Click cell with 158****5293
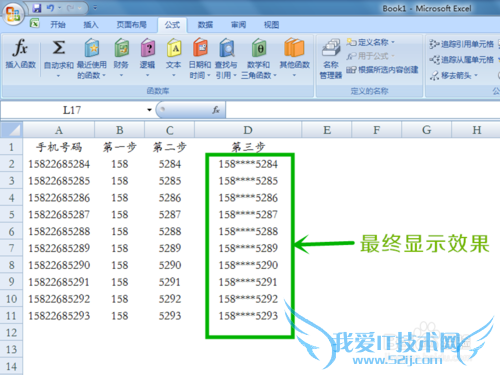Screen dimensions: 500x375 248,316
